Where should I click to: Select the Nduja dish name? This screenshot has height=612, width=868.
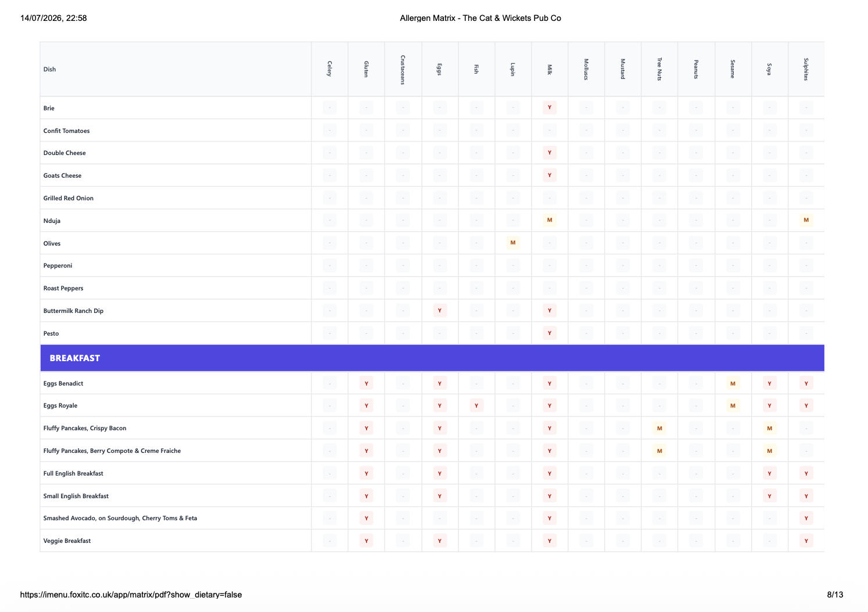(52, 221)
